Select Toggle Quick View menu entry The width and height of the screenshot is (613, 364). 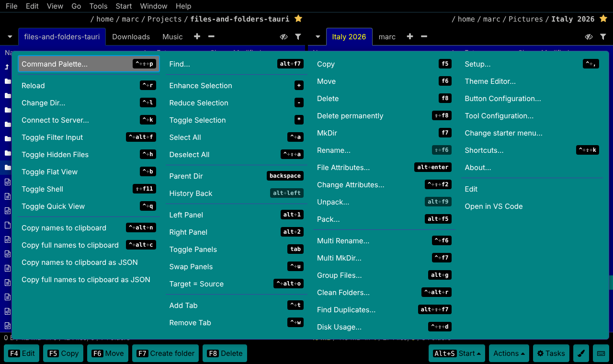click(89, 206)
